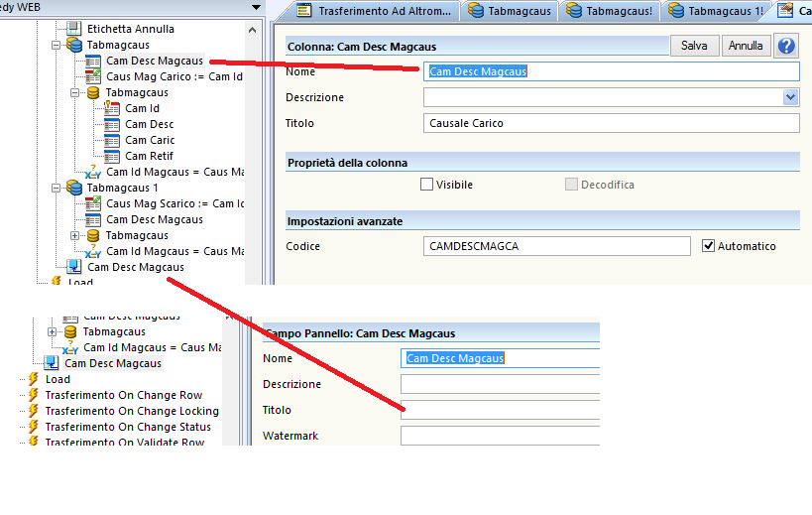
Task: Open the Descrizione dropdown arrow
Action: click(790, 97)
